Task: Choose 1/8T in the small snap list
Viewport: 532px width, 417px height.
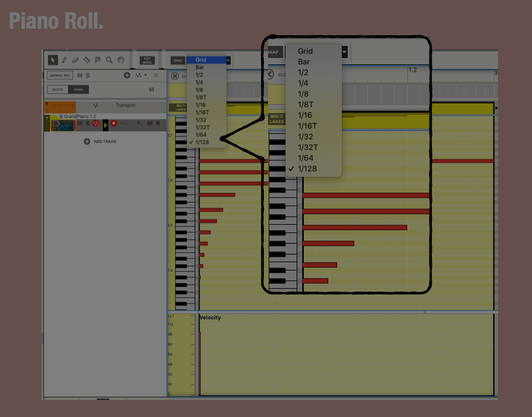Action: [207, 97]
